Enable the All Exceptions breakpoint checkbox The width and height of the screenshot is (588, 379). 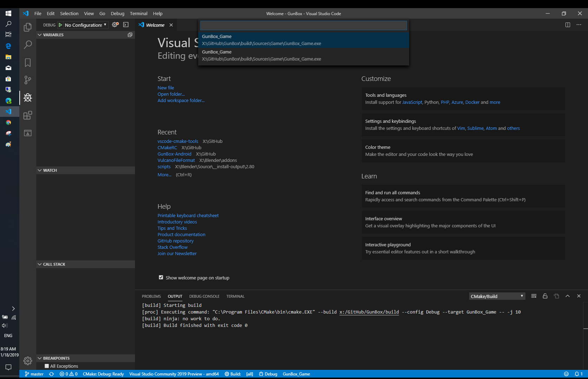tap(47, 366)
